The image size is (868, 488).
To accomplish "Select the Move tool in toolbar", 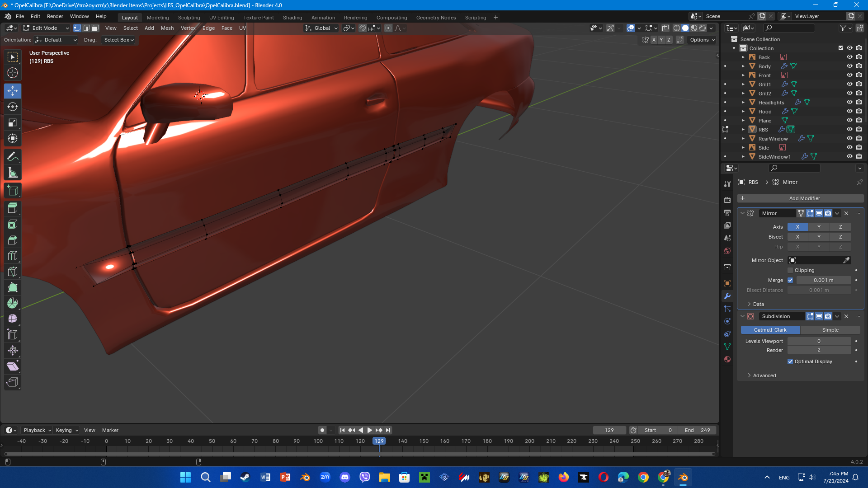I will click(x=13, y=91).
